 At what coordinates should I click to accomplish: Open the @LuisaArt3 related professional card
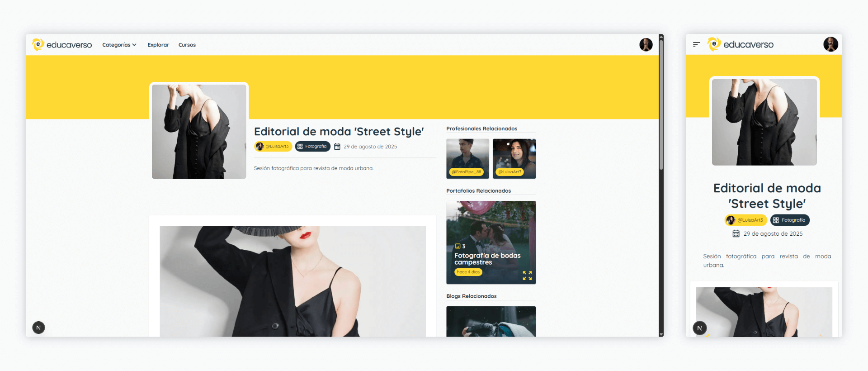[x=514, y=158]
